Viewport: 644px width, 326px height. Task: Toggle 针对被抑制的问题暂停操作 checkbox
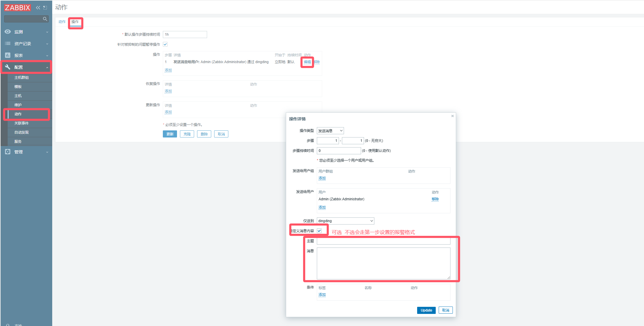coord(165,44)
